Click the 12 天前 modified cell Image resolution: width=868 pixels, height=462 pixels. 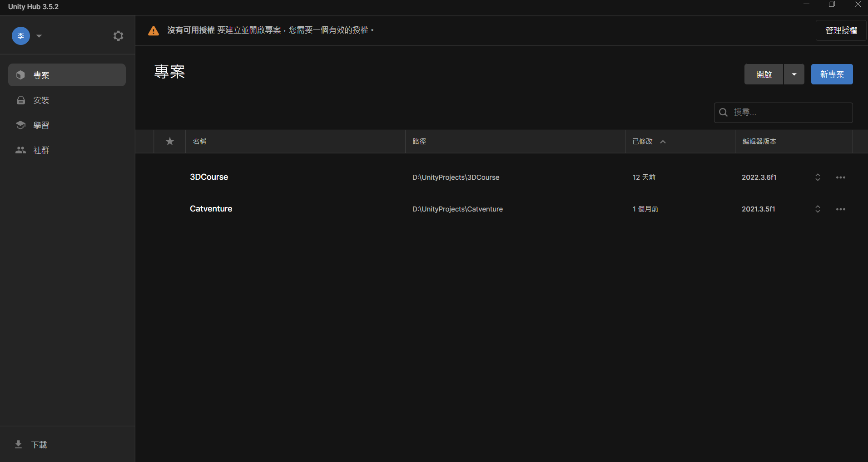(644, 177)
